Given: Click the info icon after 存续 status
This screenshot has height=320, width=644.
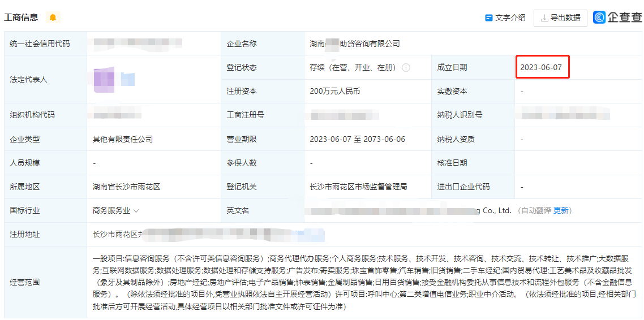Looking at the screenshot, I should tap(406, 67).
